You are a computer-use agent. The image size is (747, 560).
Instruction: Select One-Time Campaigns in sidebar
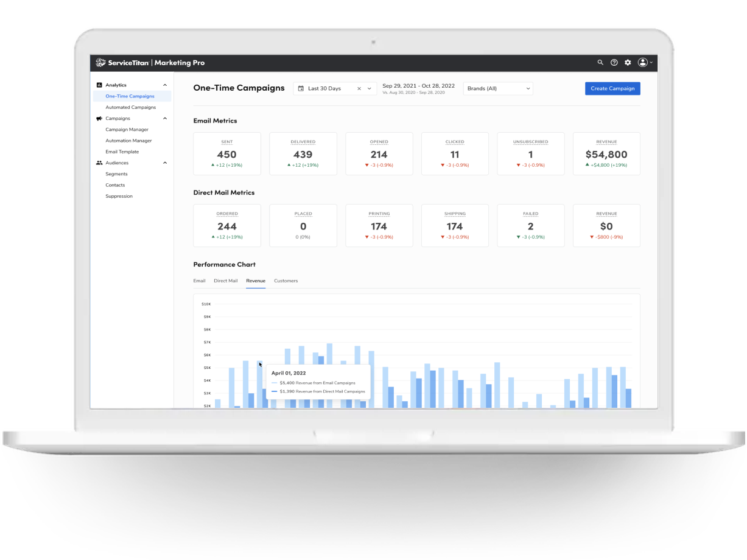coord(132,96)
